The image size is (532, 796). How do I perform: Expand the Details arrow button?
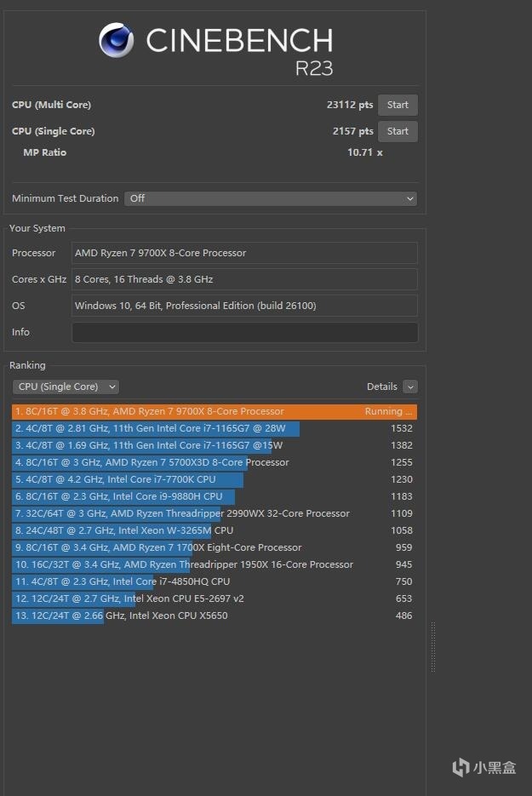(x=410, y=387)
